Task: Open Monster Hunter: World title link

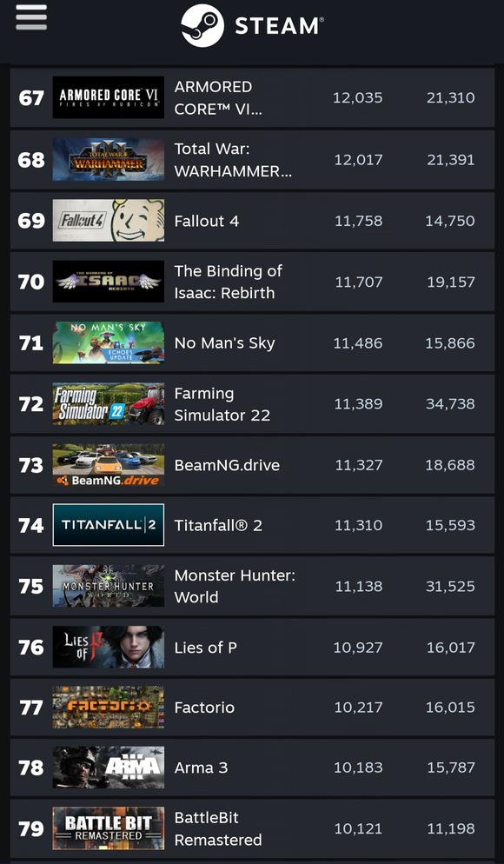Action: pyautogui.click(x=235, y=586)
